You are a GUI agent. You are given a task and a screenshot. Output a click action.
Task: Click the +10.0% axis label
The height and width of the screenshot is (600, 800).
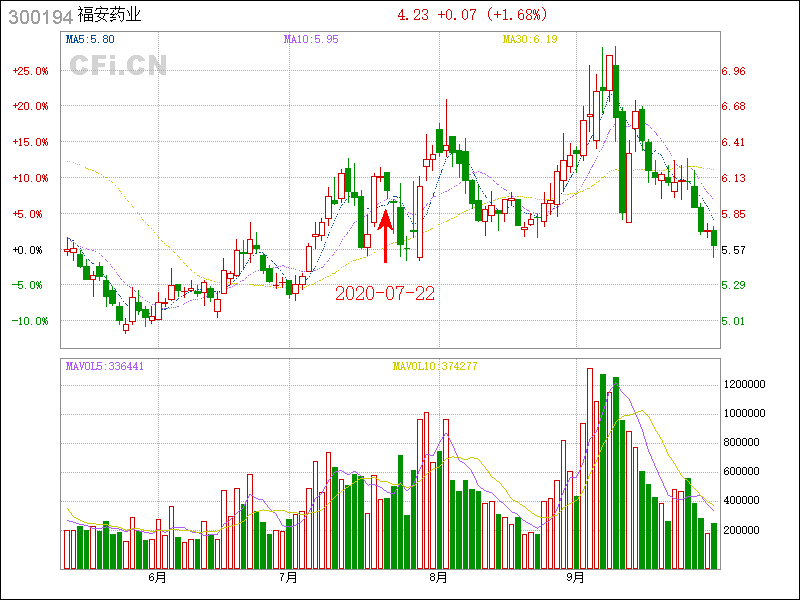click(31, 178)
